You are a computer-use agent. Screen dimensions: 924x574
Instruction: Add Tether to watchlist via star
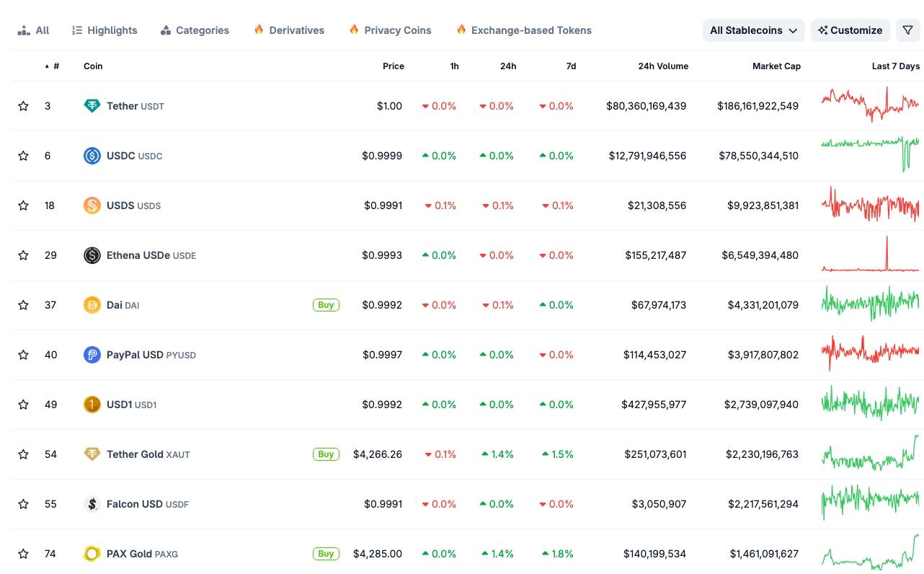coord(23,105)
